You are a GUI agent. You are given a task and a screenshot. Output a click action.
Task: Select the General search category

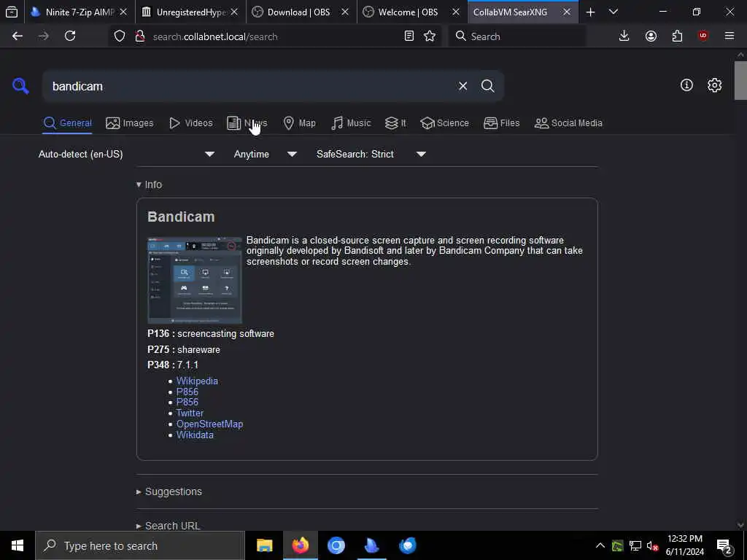[x=68, y=123]
